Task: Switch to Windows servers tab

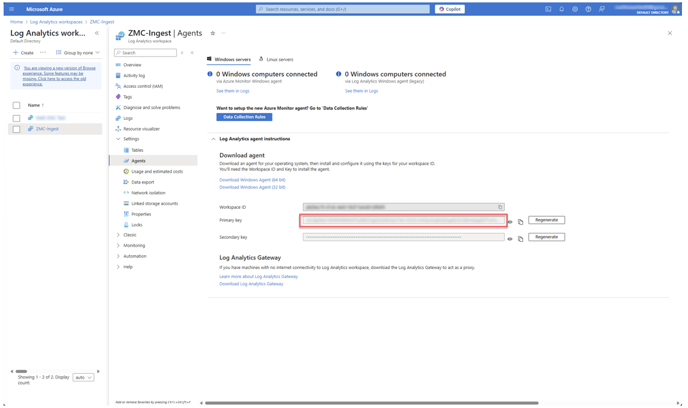Action: (x=229, y=59)
